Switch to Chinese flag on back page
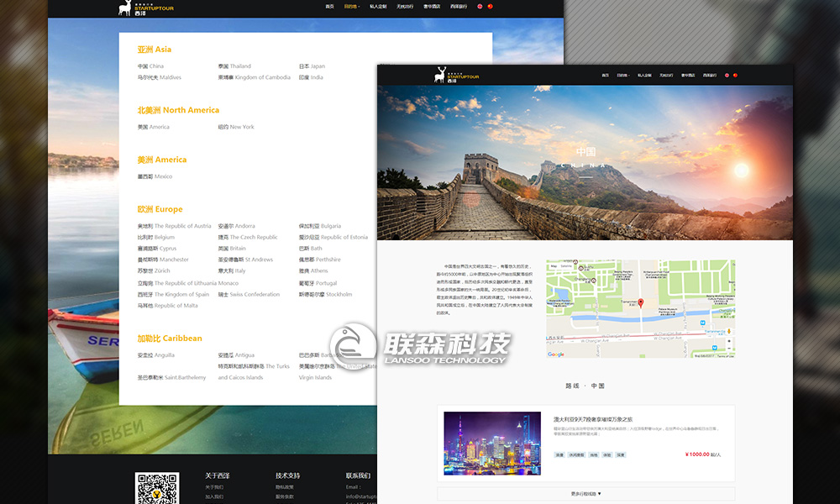 tap(491, 7)
